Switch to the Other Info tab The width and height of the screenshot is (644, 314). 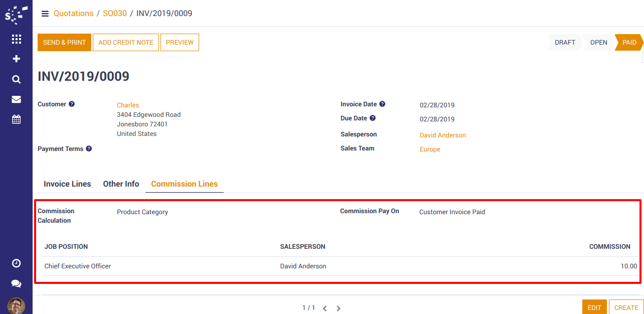(121, 184)
